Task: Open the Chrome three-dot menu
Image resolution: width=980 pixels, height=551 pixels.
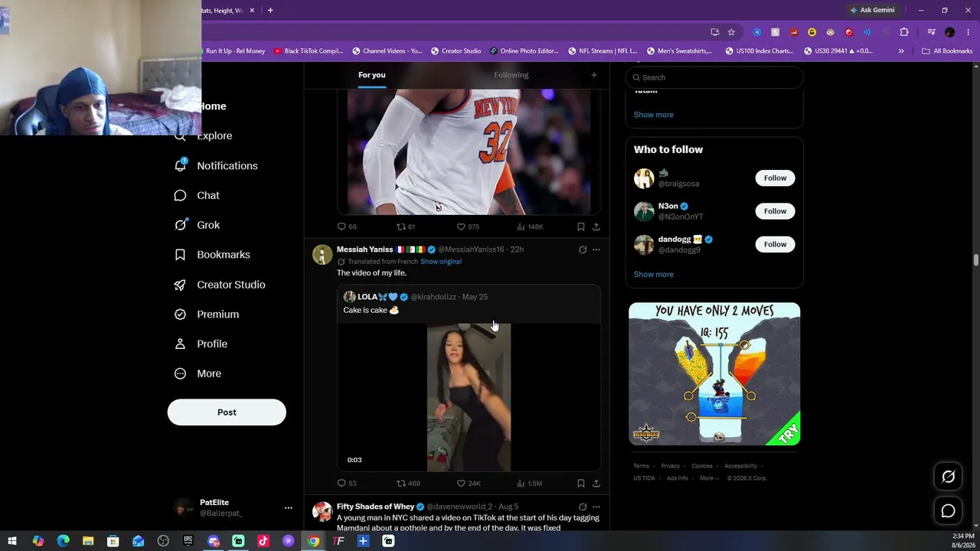Action: click(x=969, y=32)
